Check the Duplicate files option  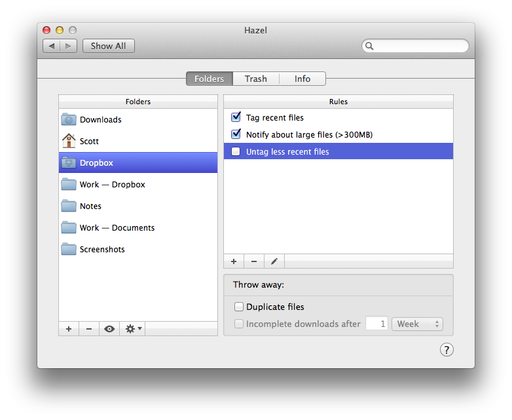coord(239,307)
